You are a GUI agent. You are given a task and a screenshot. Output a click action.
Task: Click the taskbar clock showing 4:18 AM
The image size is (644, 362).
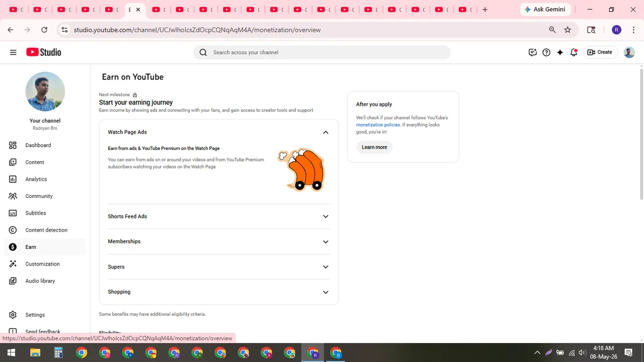603,352
